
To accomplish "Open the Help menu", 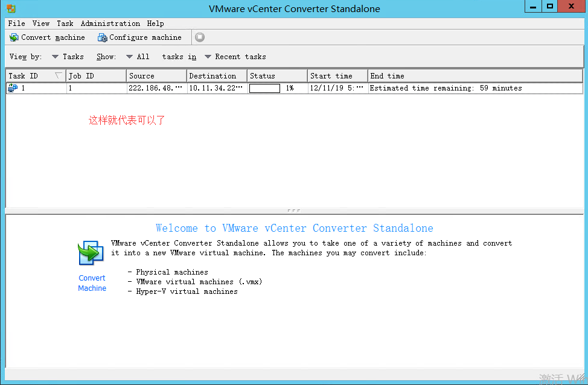I will click(x=155, y=24).
